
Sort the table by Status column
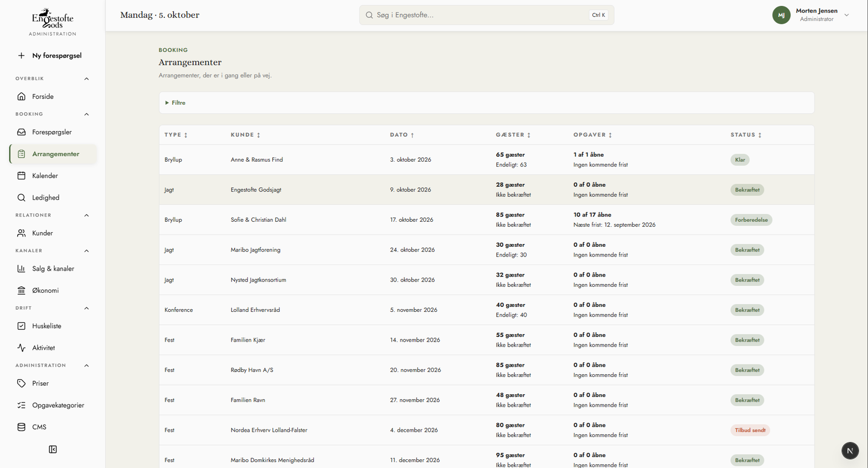click(x=746, y=135)
